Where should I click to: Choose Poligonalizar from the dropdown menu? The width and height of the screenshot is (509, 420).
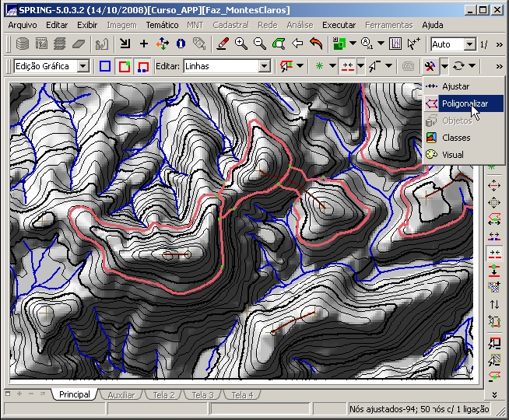tap(465, 103)
